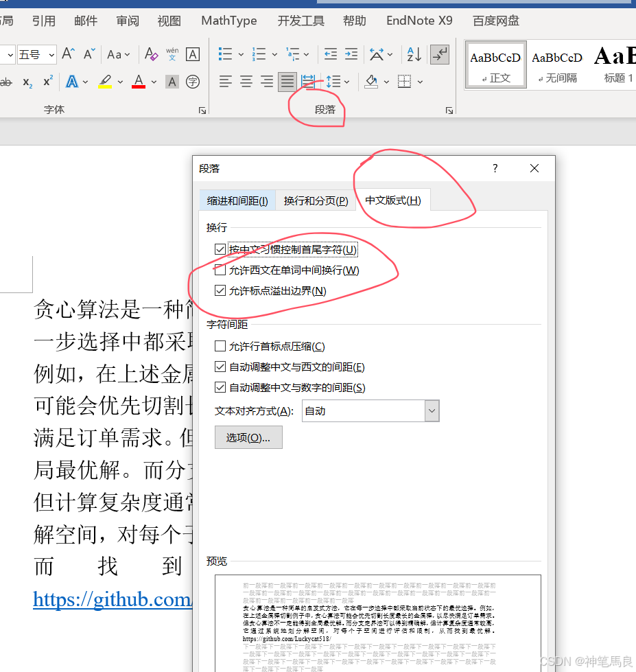
Task: Click the Character Shading icon
Action: pos(172,82)
